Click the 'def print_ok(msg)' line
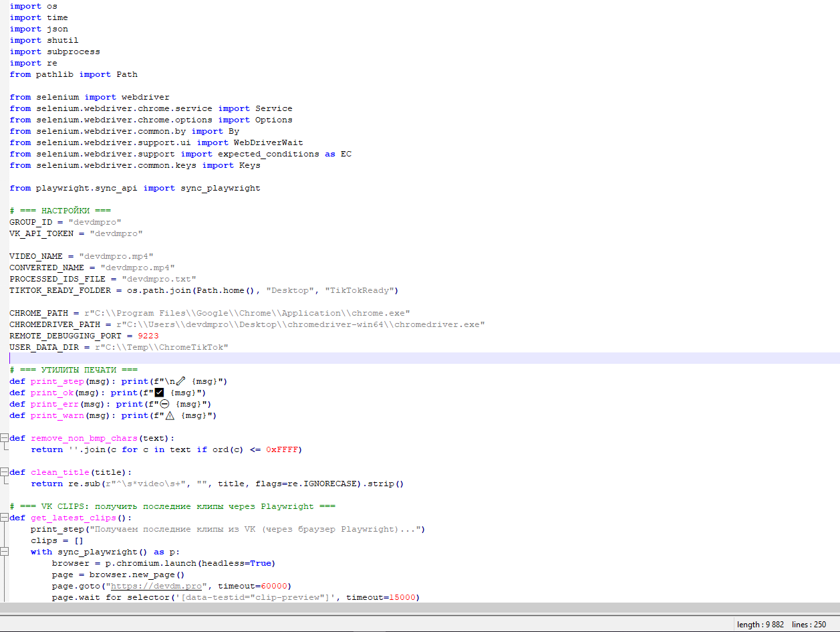This screenshot has width=840, height=632. 108,393
